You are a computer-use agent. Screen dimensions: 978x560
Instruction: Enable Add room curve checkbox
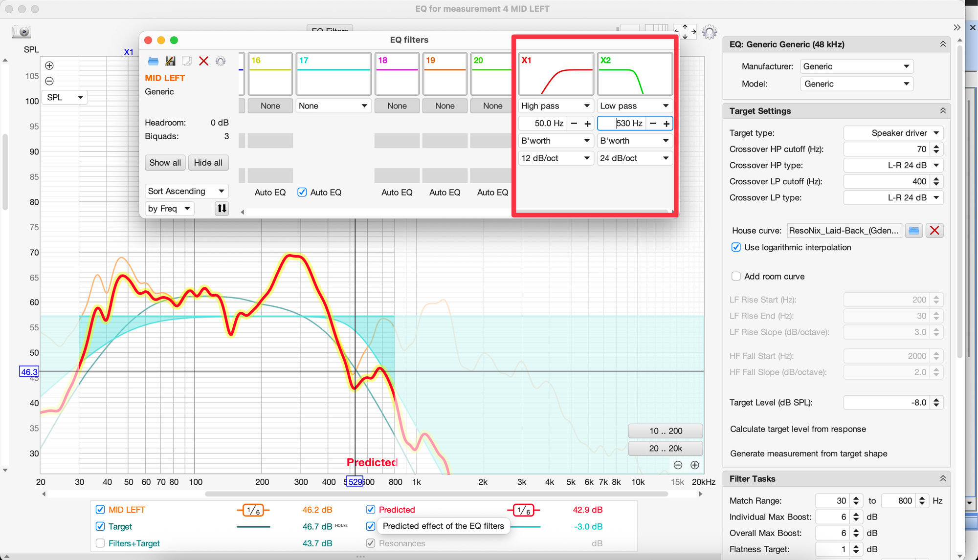tap(736, 277)
